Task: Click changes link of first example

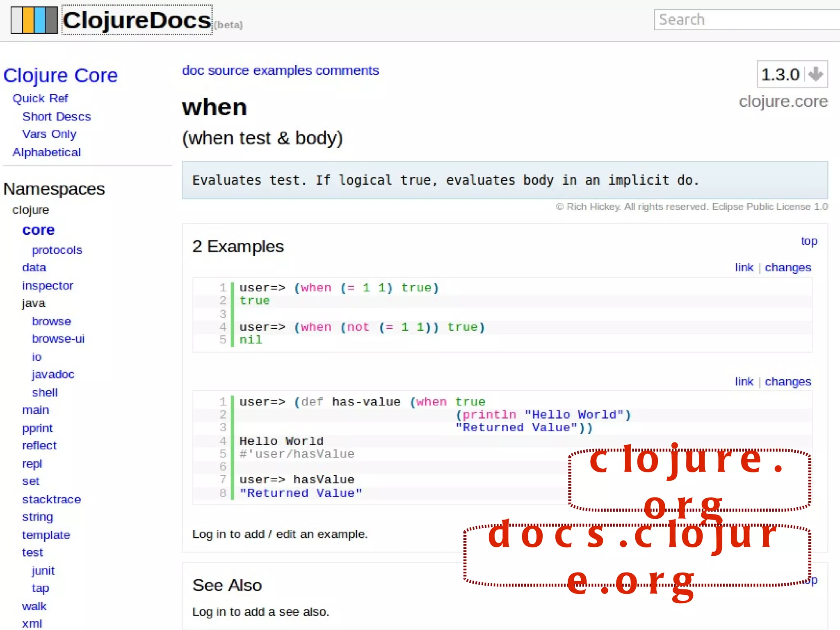Action: 787,268
